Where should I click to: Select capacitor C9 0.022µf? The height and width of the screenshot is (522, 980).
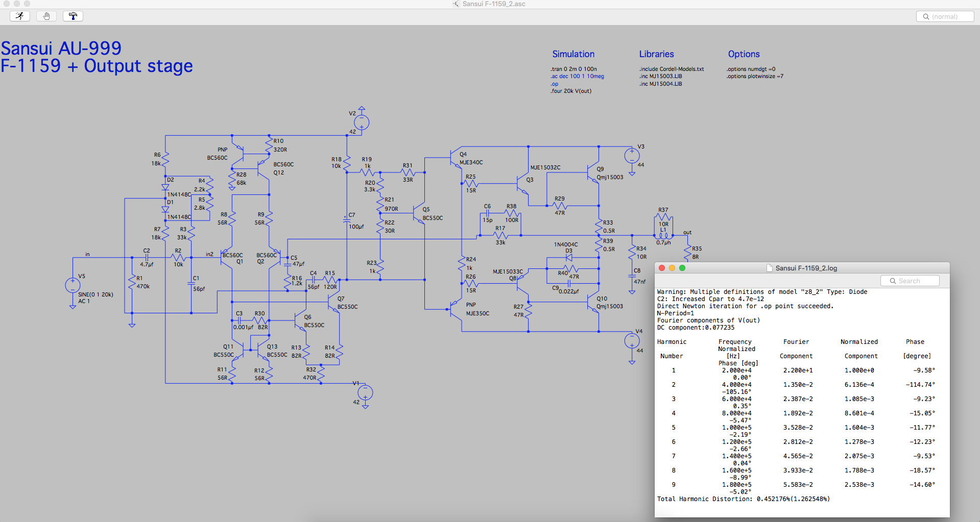[x=568, y=283]
